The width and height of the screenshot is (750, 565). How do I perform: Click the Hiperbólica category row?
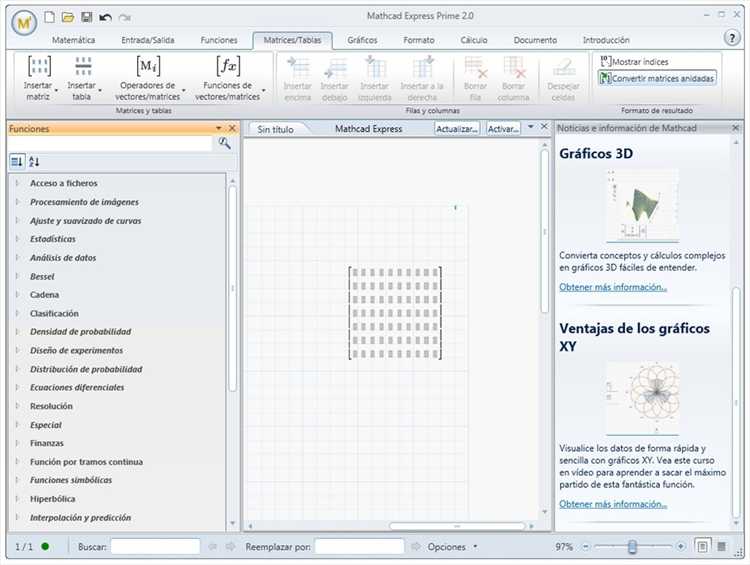tap(117, 499)
